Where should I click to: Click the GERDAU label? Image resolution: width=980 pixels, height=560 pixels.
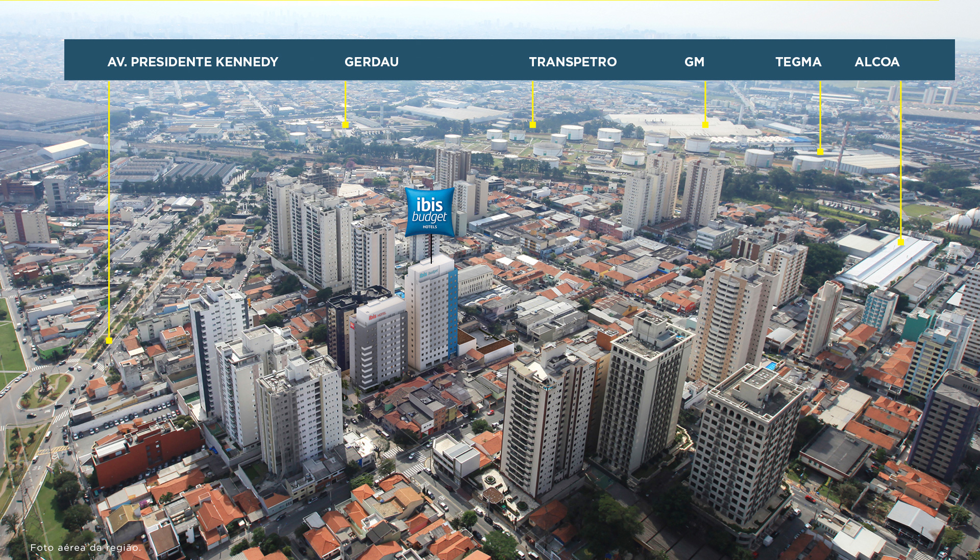[372, 62]
